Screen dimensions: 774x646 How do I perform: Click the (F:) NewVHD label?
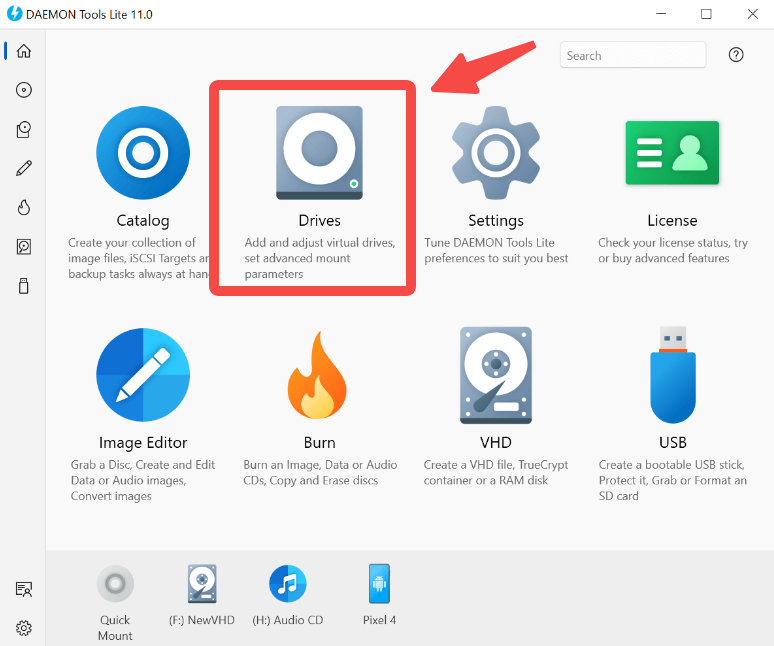click(x=202, y=620)
